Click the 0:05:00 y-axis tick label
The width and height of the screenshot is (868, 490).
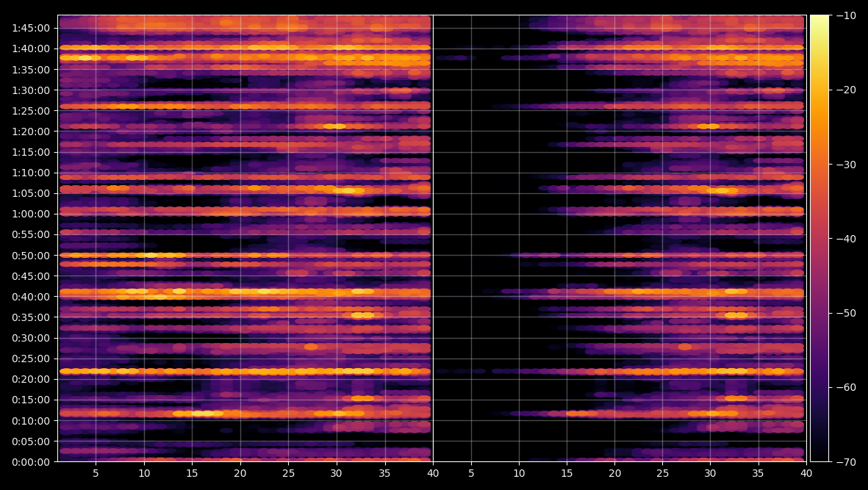pos(31,442)
